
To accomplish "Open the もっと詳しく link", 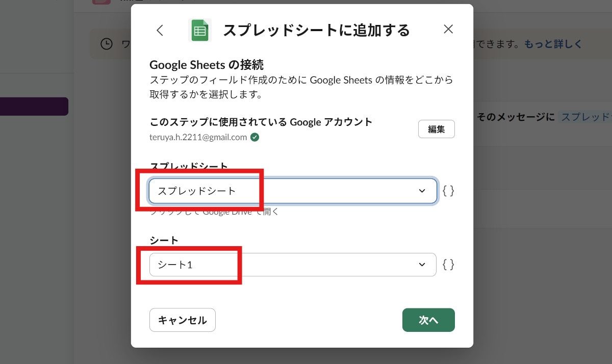I will (553, 44).
